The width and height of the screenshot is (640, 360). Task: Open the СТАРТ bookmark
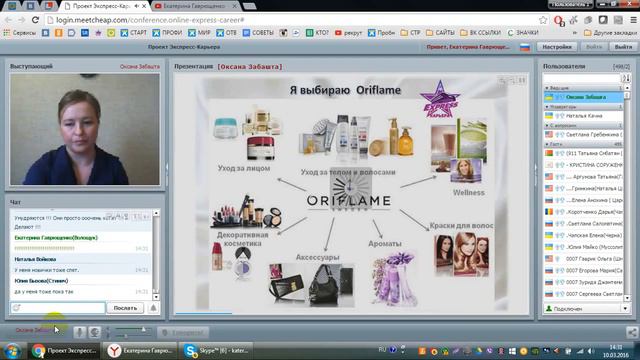pos(133,33)
